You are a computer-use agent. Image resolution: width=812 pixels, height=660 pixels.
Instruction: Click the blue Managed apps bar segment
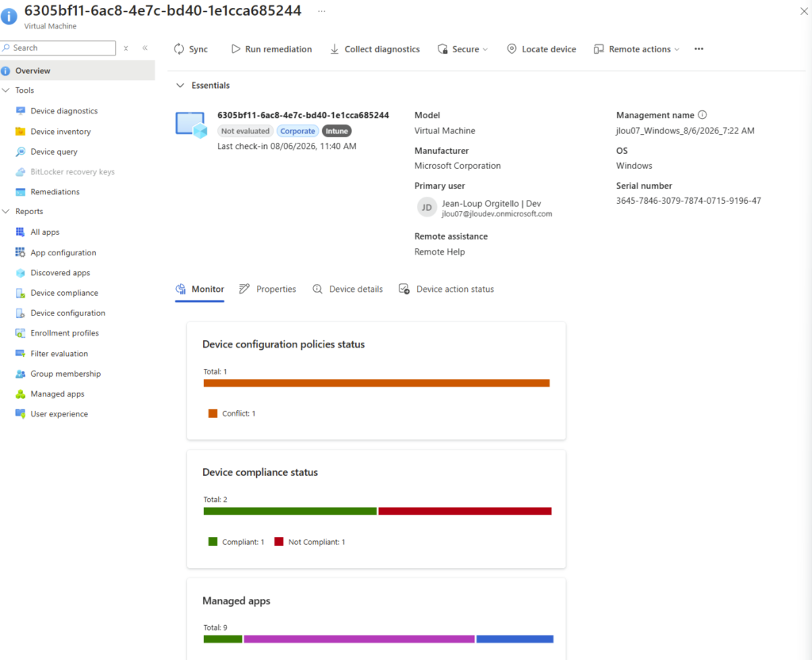[515, 639]
